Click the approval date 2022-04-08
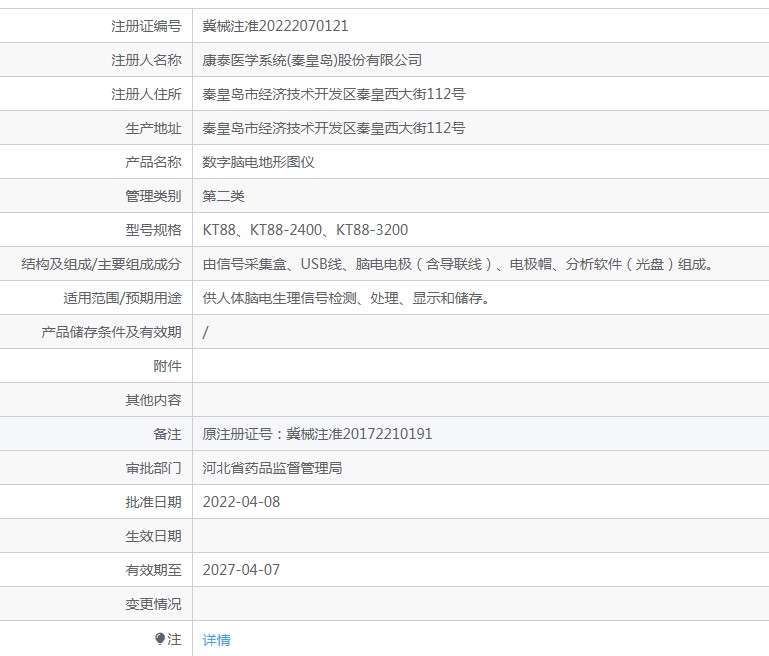Screen dimensions: 769x656 241,502
